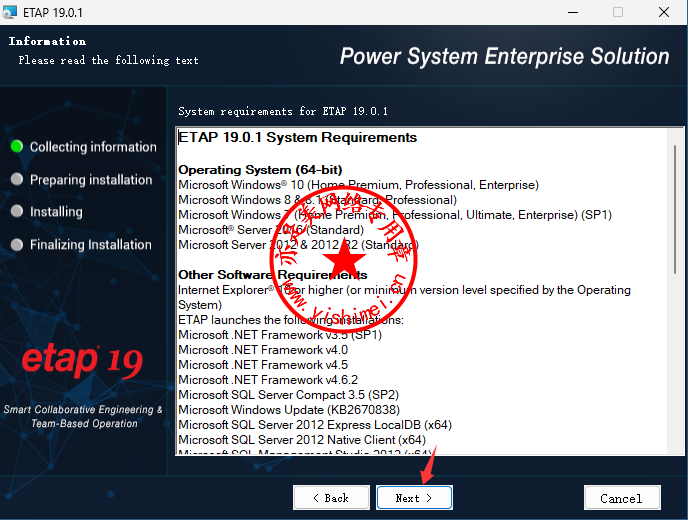
Task: Click the Next button
Action: pos(414,498)
